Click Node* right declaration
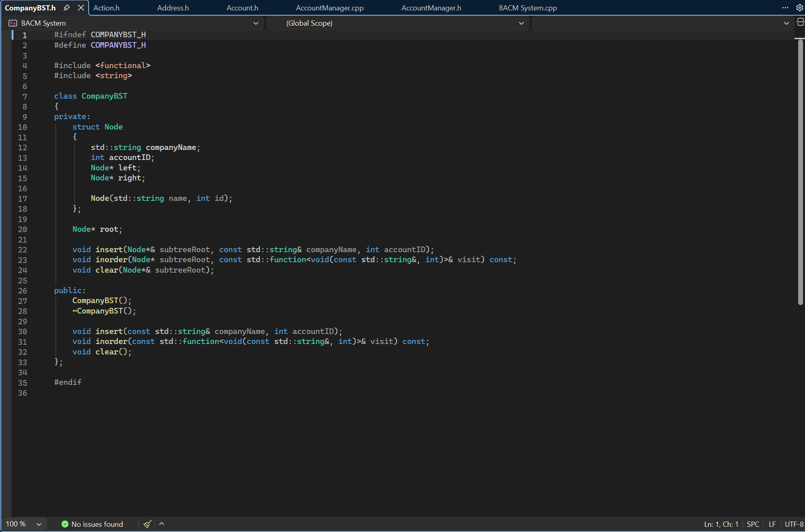The image size is (805, 532). [118, 178]
